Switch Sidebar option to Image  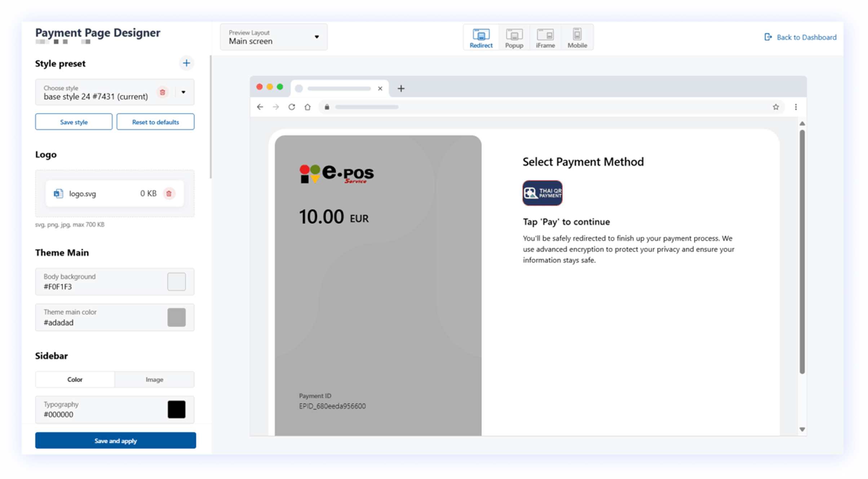pyautogui.click(x=154, y=379)
